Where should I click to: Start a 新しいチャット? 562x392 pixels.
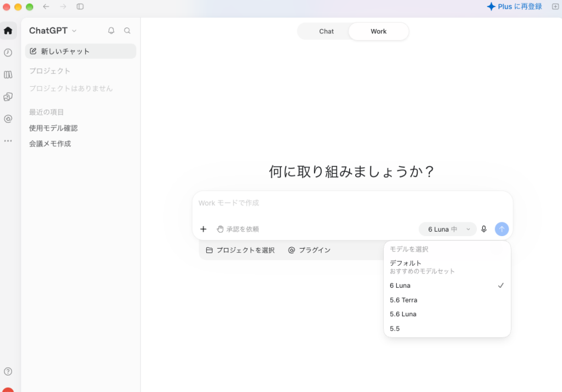(81, 51)
